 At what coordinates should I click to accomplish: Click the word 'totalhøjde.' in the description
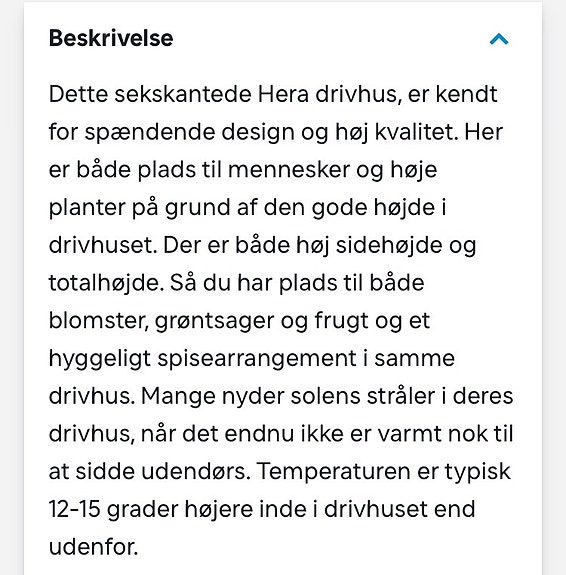(106, 283)
